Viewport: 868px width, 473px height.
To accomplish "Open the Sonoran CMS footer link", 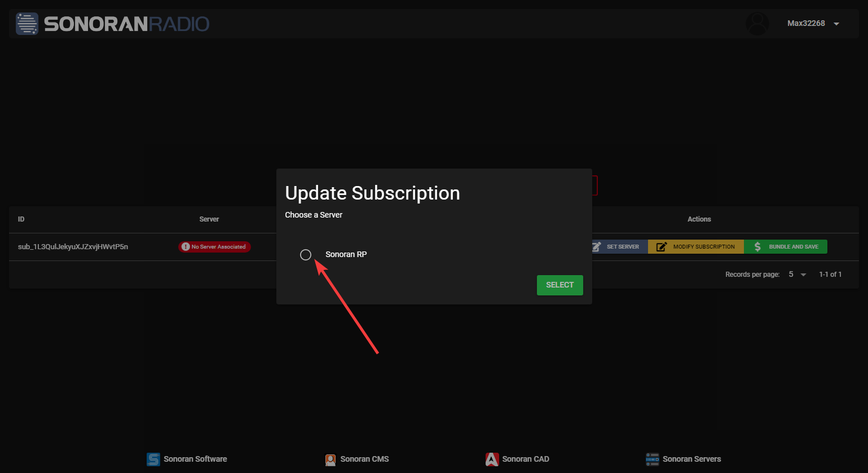I will coord(357,459).
